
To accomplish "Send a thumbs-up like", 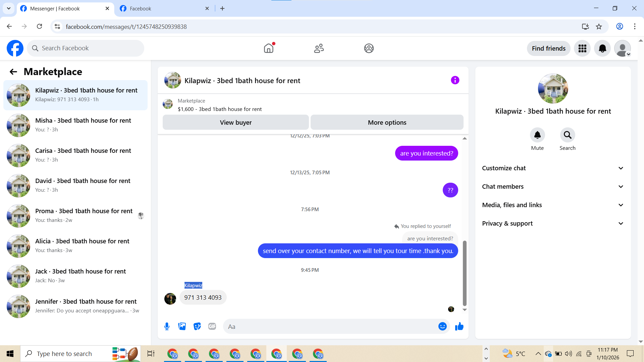I will coord(459,326).
